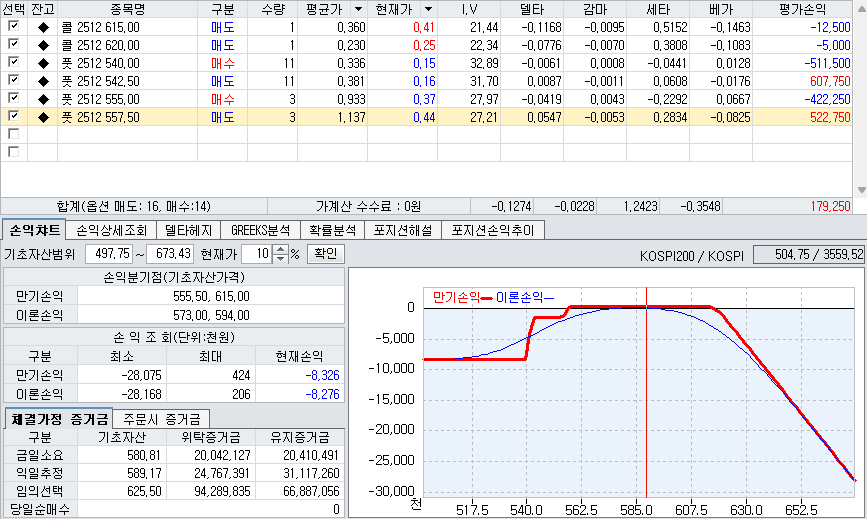The width and height of the screenshot is (867, 519).
Task: Click the 종목명 column header
Action: click(x=128, y=9)
